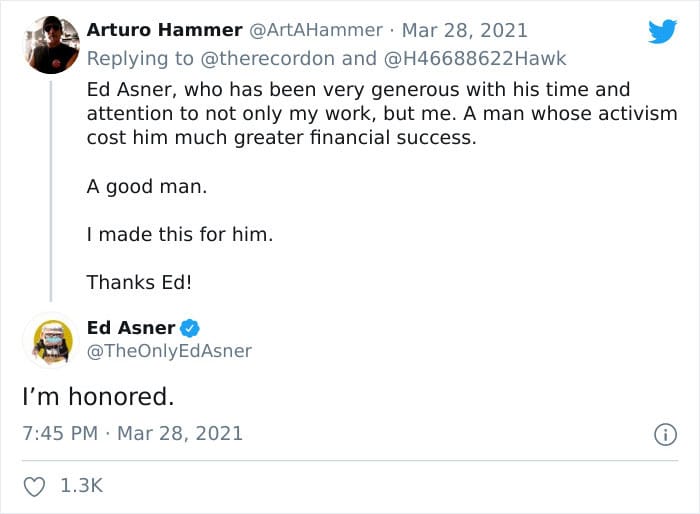Open Arturo Hammer's profile picture
The image size is (700, 514).
click(51, 45)
